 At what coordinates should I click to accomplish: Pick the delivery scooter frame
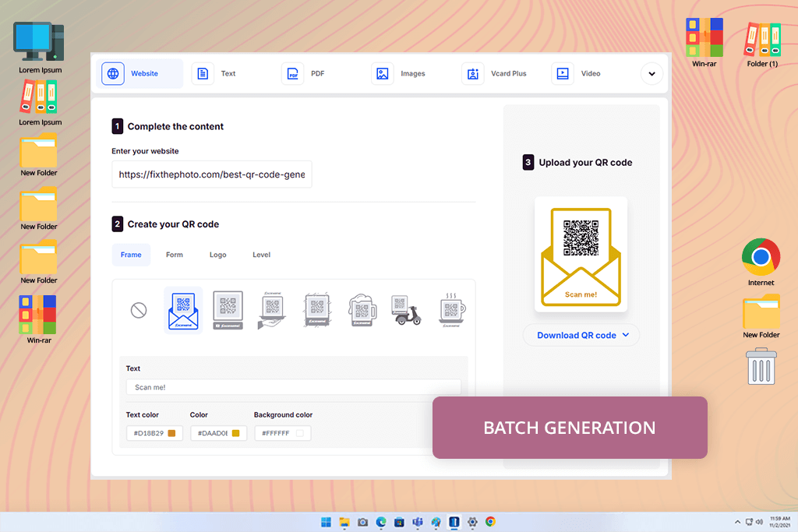click(406, 310)
